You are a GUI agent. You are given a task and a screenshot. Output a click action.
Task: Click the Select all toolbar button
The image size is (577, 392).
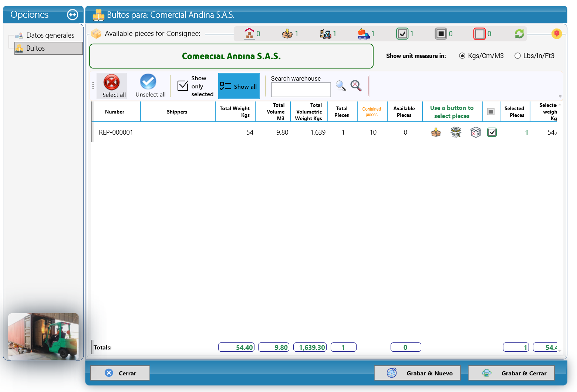[x=112, y=86]
